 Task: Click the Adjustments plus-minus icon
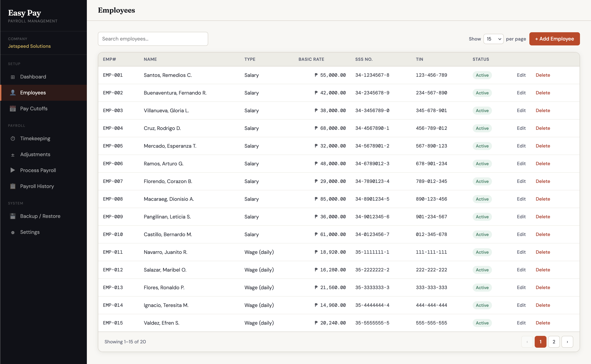pyautogui.click(x=13, y=155)
